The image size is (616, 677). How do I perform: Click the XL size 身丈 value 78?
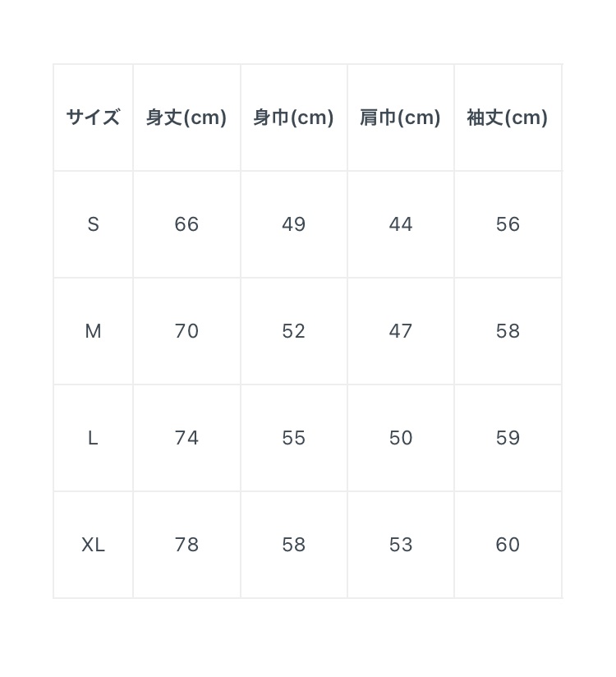(x=186, y=545)
